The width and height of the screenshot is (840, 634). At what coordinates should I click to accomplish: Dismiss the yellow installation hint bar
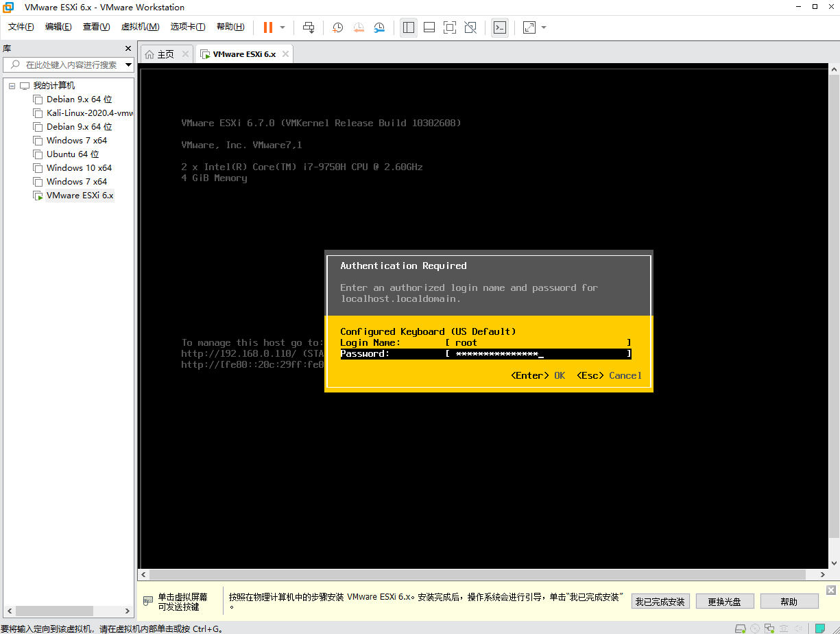click(x=831, y=590)
